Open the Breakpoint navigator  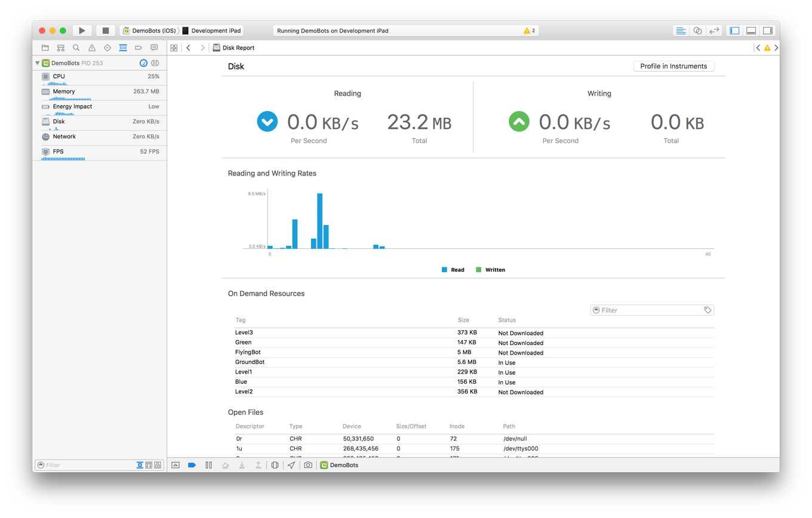click(x=138, y=48)
